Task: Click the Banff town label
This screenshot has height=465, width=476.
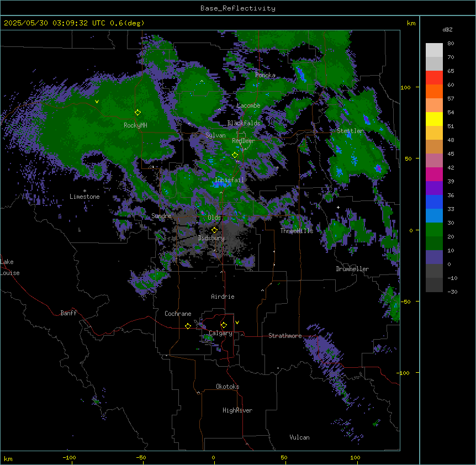Action: pos(68,313)
